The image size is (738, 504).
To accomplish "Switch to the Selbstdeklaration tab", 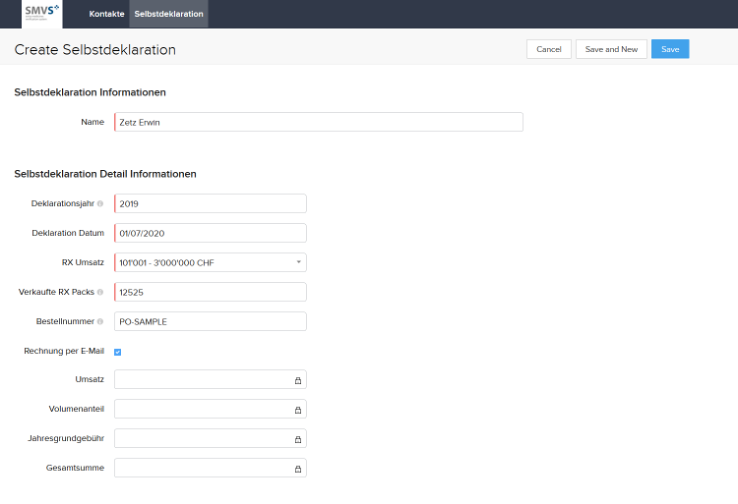I will (168, 14).
